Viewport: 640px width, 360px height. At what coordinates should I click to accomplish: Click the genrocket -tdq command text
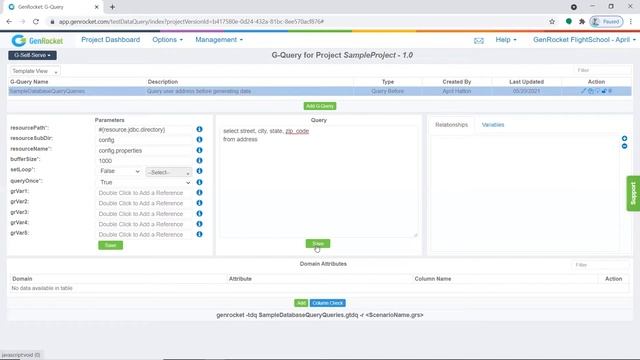[320, 315]
